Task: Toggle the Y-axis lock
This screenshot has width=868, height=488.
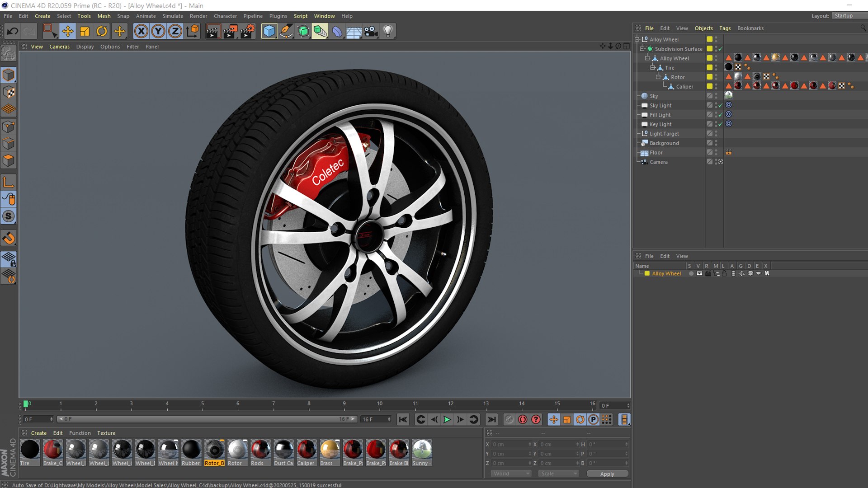Action: (158, 31)
